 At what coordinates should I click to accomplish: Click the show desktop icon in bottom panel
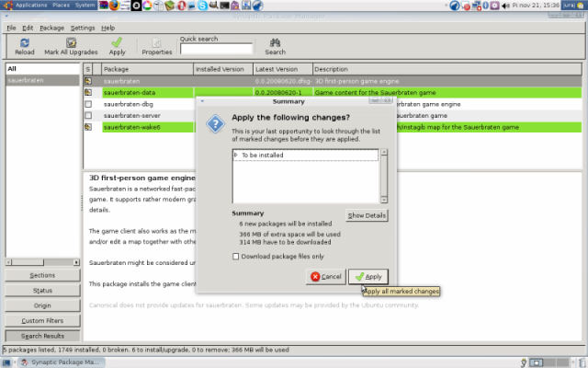pos(6,362)
